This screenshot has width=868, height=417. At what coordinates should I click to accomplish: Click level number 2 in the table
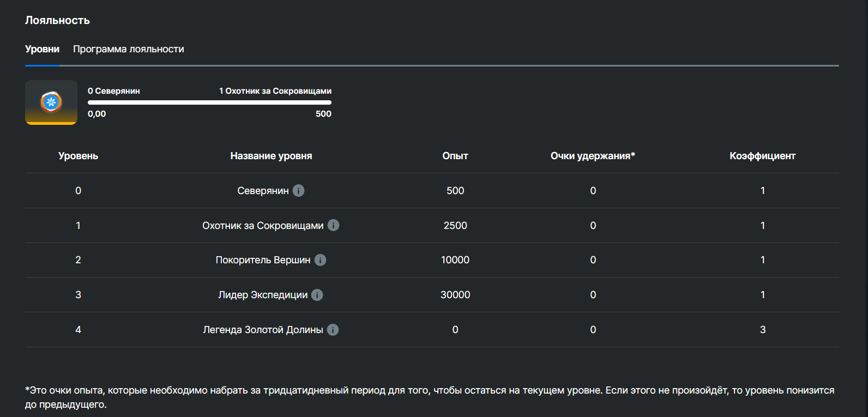[78, 260]
